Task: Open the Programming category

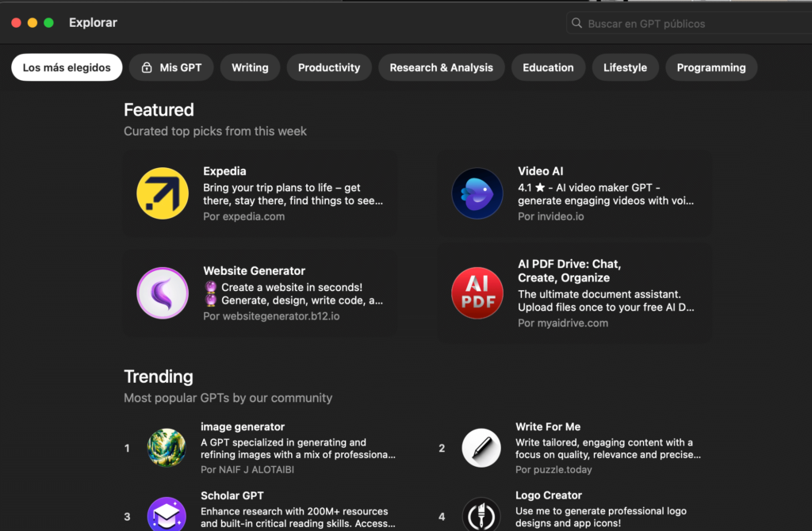Action: point(711,67)
